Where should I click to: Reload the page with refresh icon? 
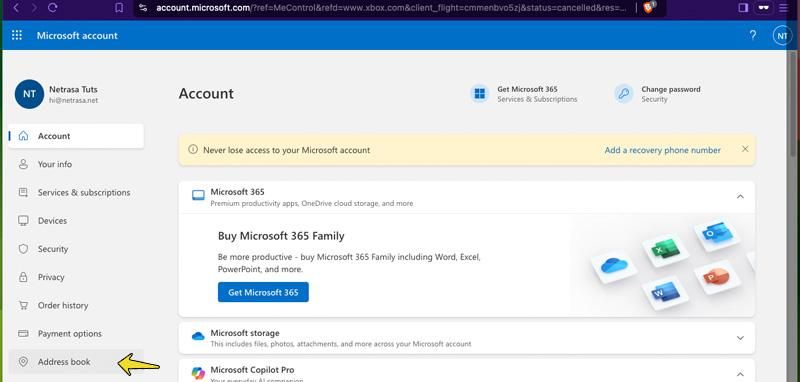coord(52,8)
